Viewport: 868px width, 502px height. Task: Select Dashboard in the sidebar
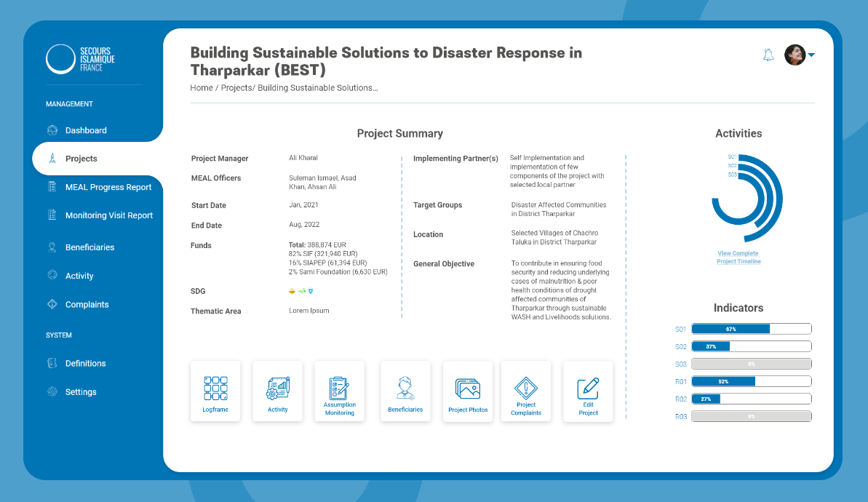pos(86,131)
